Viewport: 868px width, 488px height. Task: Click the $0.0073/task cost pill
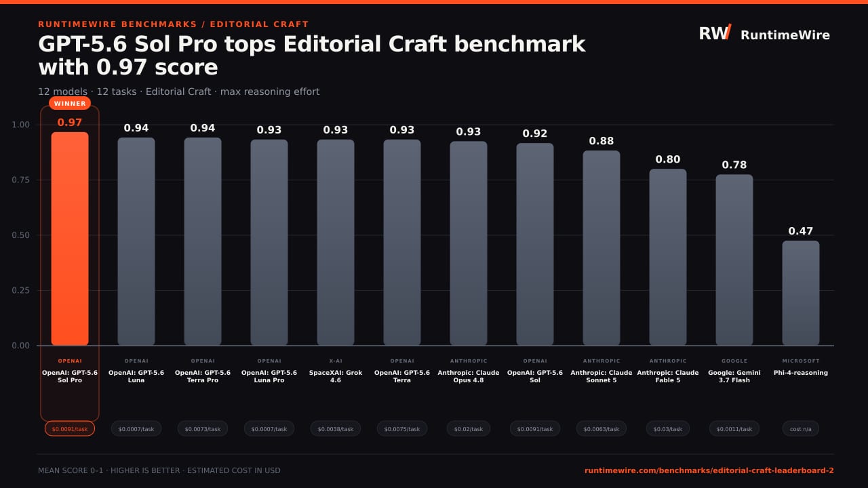click(x=203, y=428)
